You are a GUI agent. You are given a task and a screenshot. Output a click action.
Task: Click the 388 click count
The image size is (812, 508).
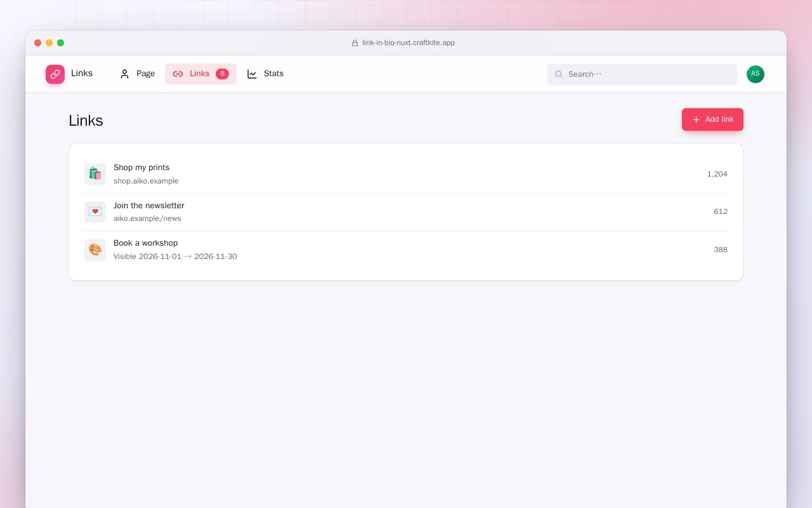pos(721,250)
